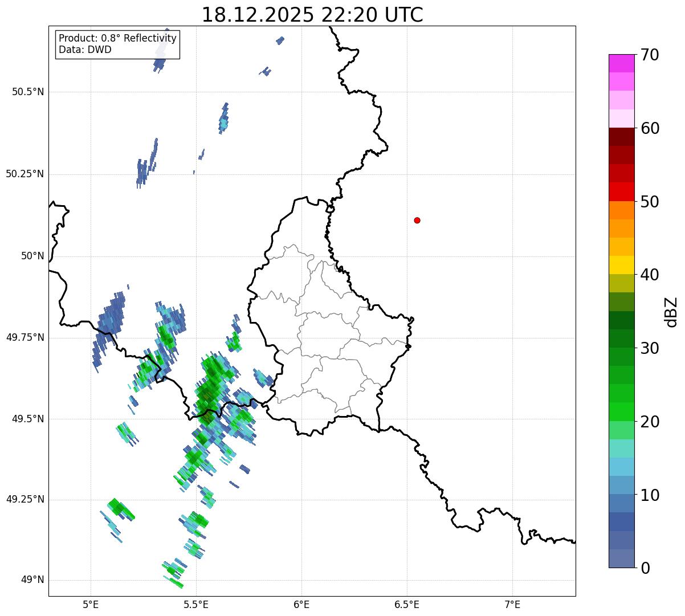The width and height of the screenshot is (685, 616).
Task: Click the 6°E longitude label
Action: (301, 604)
